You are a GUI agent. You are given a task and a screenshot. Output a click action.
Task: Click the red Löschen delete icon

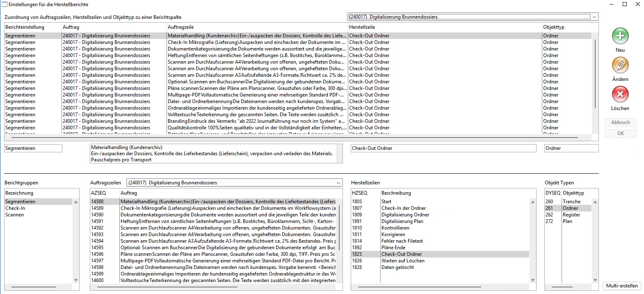click(620, 94)
